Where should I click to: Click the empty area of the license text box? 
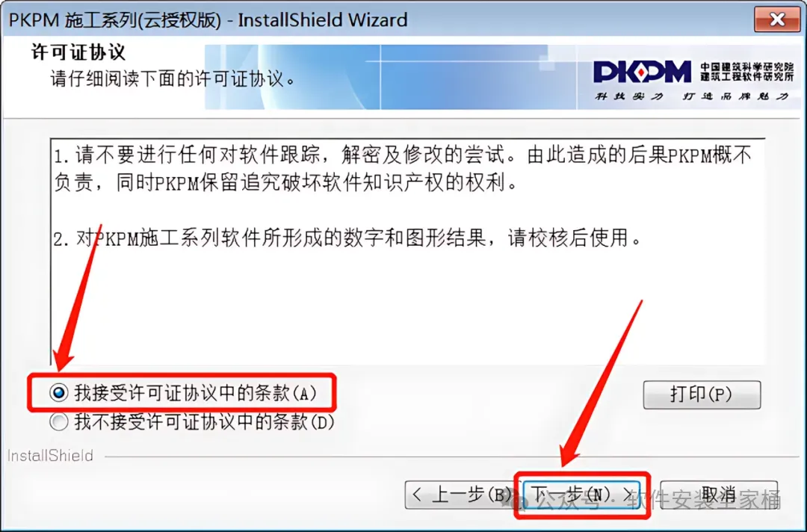(x=408, y=309)
